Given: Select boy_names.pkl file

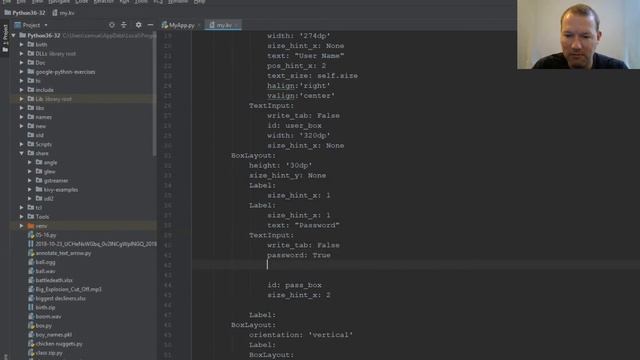Looking at the screenshot, I should [50, 334].
